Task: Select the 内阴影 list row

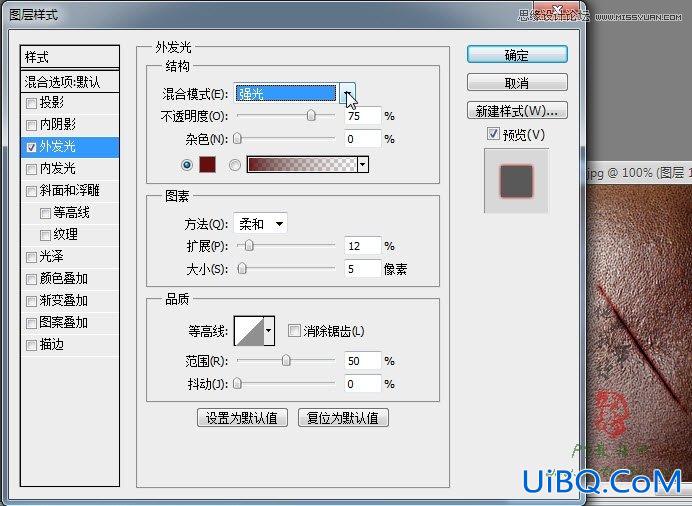Action: (70, 125)
